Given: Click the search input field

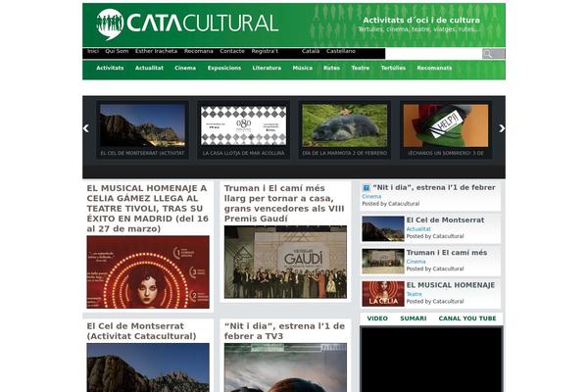Looking at the screenshot, I should (433, 54).
